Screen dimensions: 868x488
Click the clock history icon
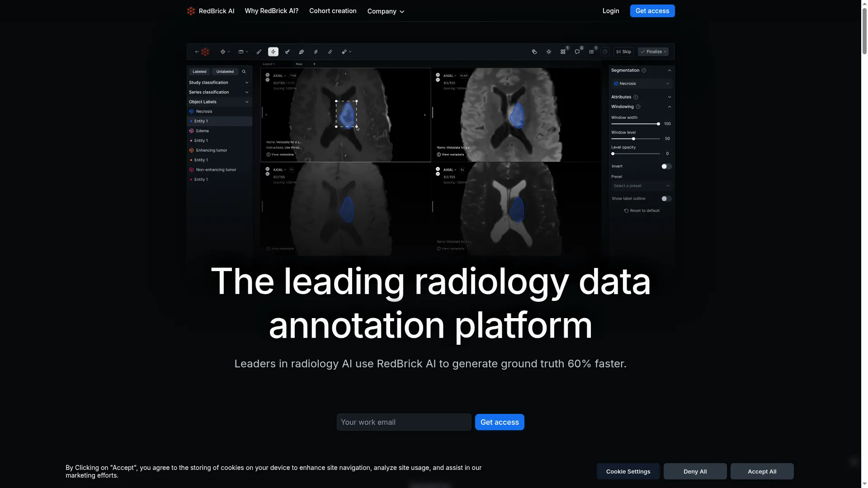pyautogui.click(x=605, y=52)
